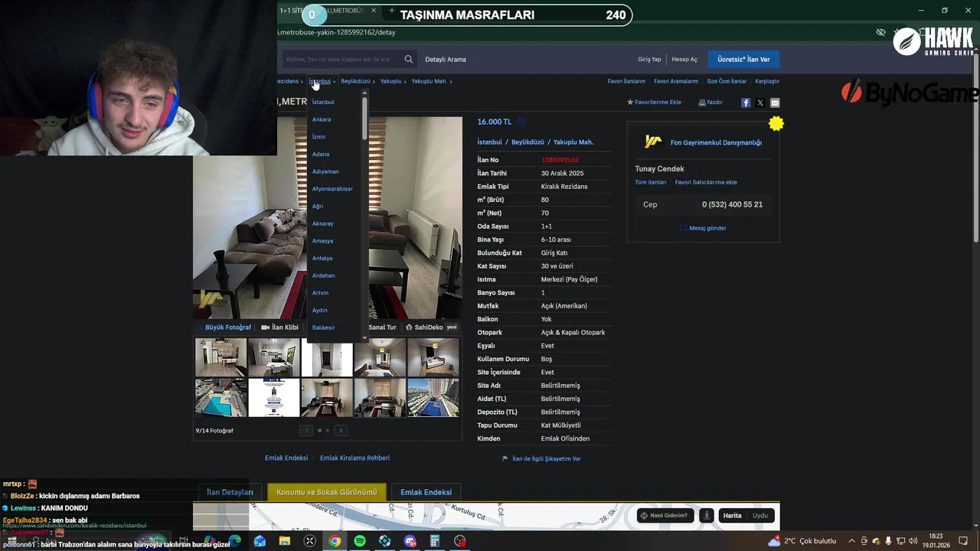
Task: Open the first kitchen thumbnail photo
Action: coord(220,357)
